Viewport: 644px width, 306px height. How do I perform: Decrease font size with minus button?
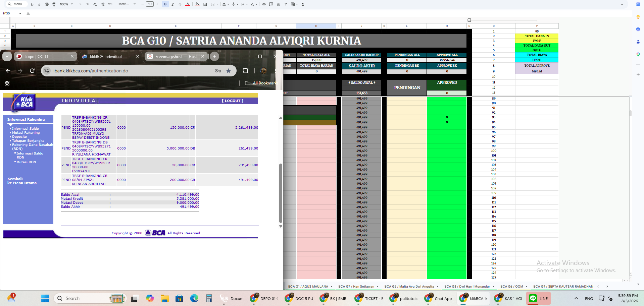143,4
